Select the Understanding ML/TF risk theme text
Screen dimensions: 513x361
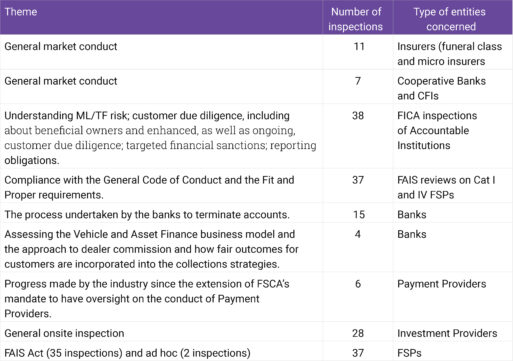click(160, 138)
